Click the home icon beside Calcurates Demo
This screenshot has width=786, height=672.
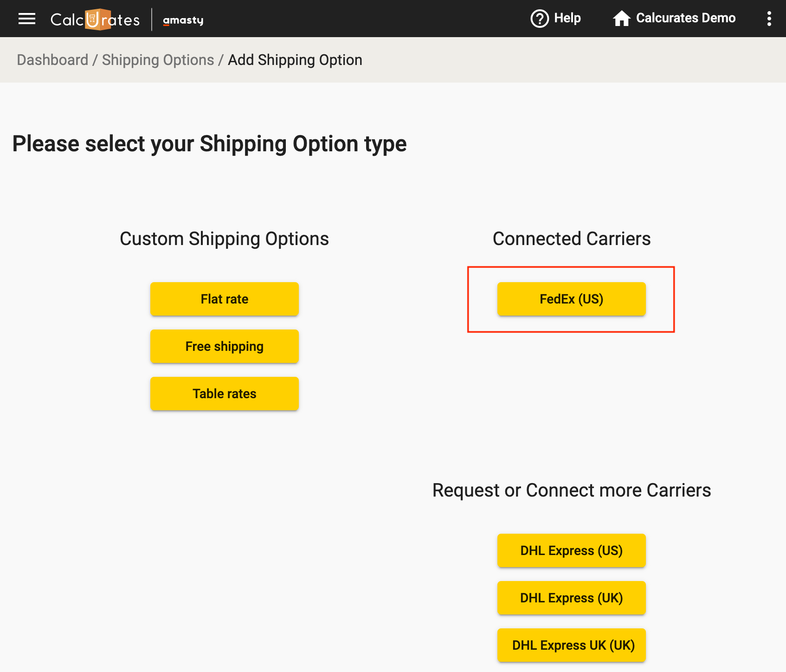[x=622, y=19]
